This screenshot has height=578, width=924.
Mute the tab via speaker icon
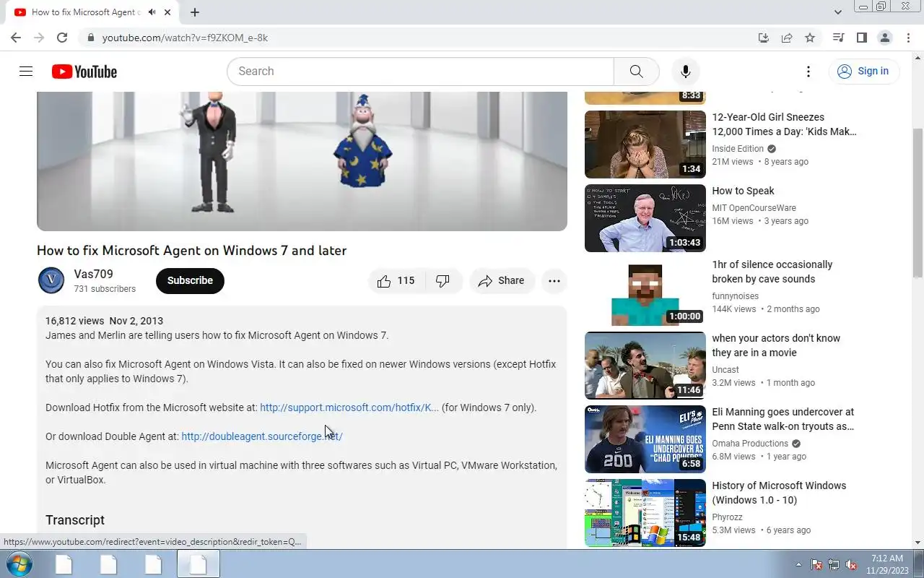(x=152, y=12)
